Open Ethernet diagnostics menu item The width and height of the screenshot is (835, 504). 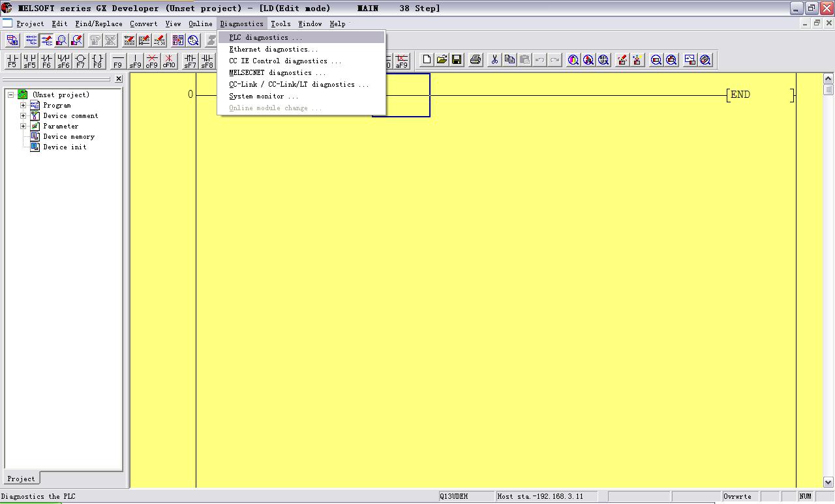click(x=273, y=49)
